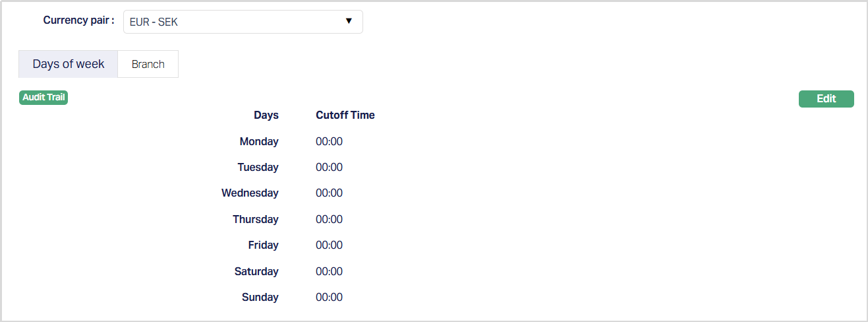Viewport: 868px width, 322px height.
Task: Click the Days column header
Action: coord(266,115)
